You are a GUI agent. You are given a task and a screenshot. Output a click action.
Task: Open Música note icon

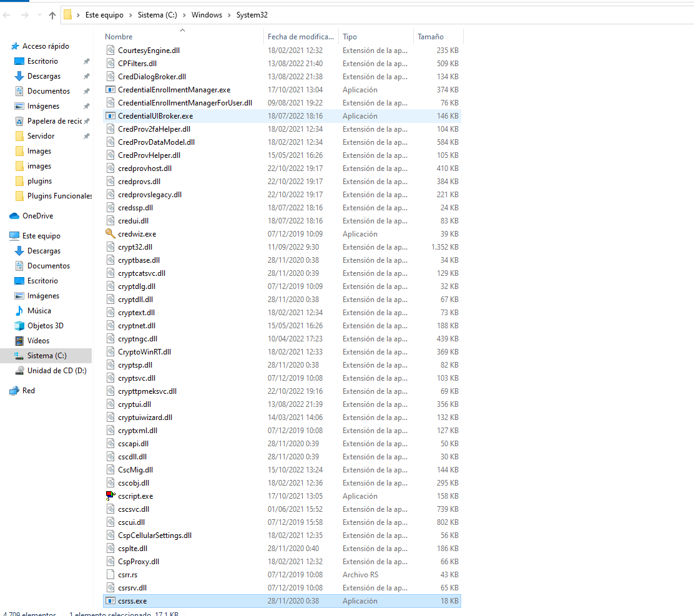tap(19, 311)
